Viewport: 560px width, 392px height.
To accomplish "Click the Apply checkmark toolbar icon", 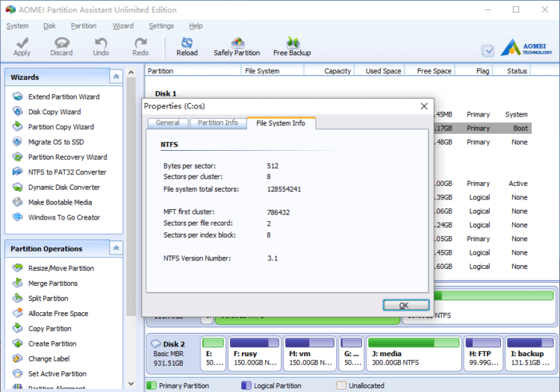I will click(22, 43).
